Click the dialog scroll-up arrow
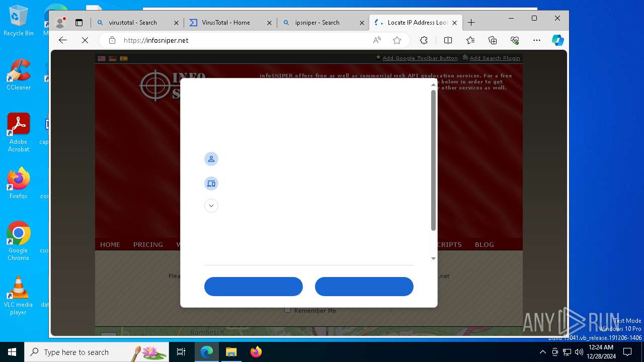Viewport: 644px width, 362px height. (433, 84)
